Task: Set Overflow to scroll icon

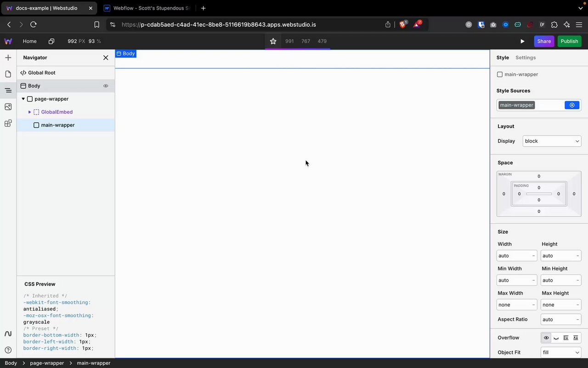Action: pyautogui.click(x=566, y=338)
